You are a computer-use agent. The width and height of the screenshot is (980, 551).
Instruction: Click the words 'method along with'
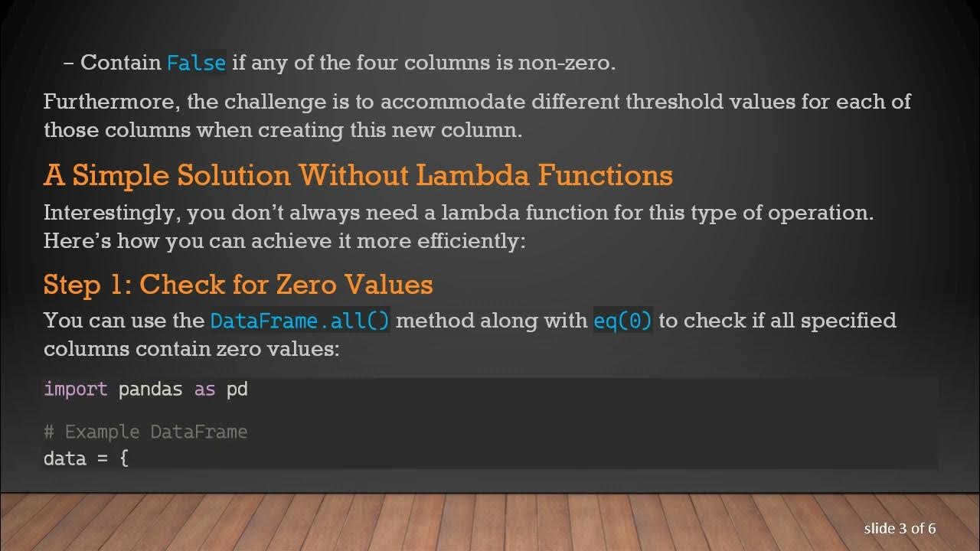tap(492, 321)
